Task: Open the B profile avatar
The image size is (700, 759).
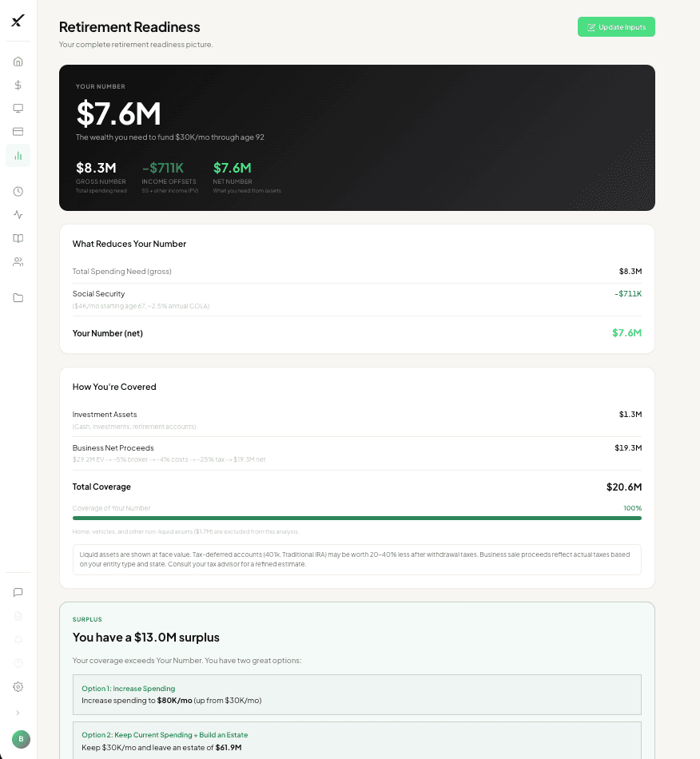Action: (21, 739)
